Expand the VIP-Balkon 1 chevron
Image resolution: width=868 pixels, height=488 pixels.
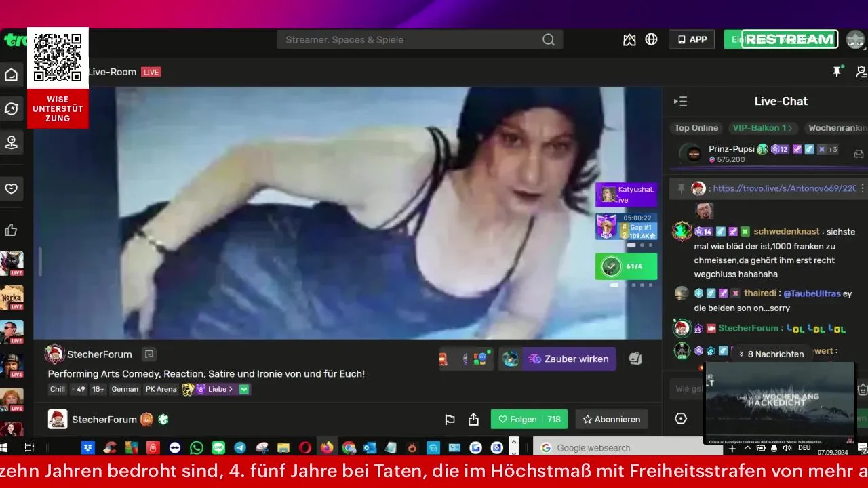coord(790,128)
